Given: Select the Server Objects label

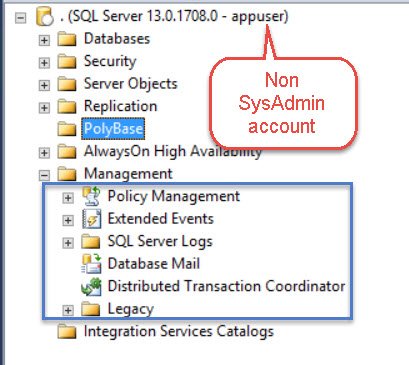Looking at the screenshot, I should pos(131,84).
